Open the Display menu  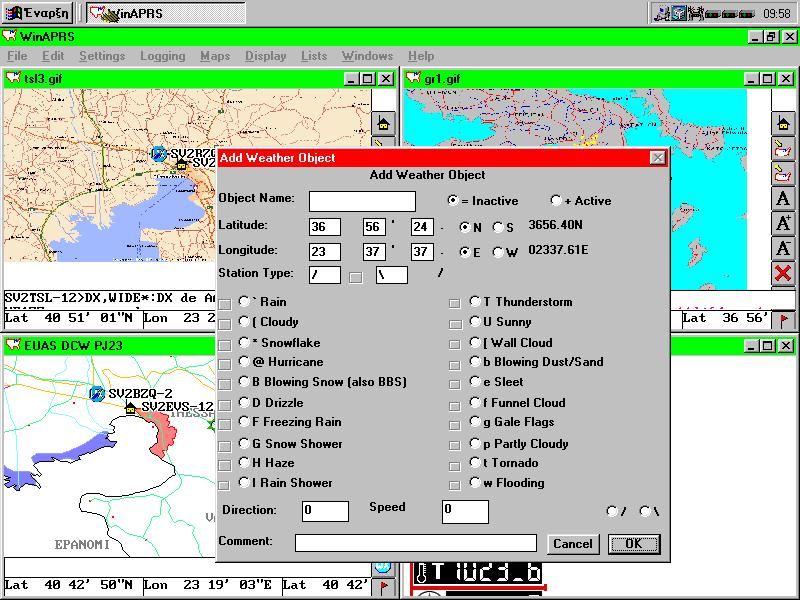click(265, 56)
